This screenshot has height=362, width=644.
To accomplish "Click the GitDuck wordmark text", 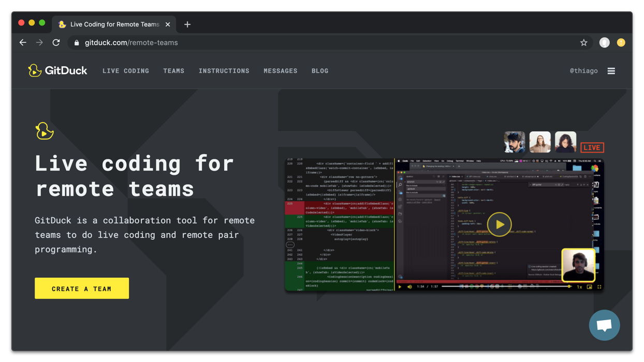I will click(66, 71).
